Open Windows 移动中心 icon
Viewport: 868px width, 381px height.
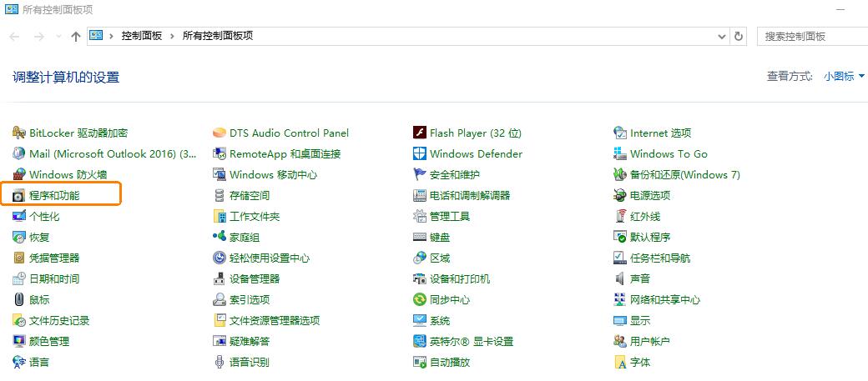point(220,175)
